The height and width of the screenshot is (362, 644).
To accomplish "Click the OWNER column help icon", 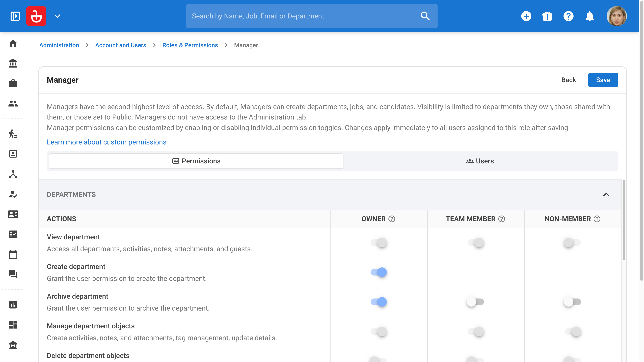I will click(392, 219).
